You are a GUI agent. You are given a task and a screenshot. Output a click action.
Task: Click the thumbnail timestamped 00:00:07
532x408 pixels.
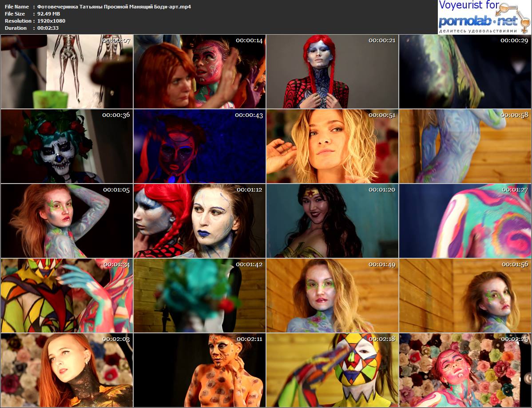(x=67, y=72)
